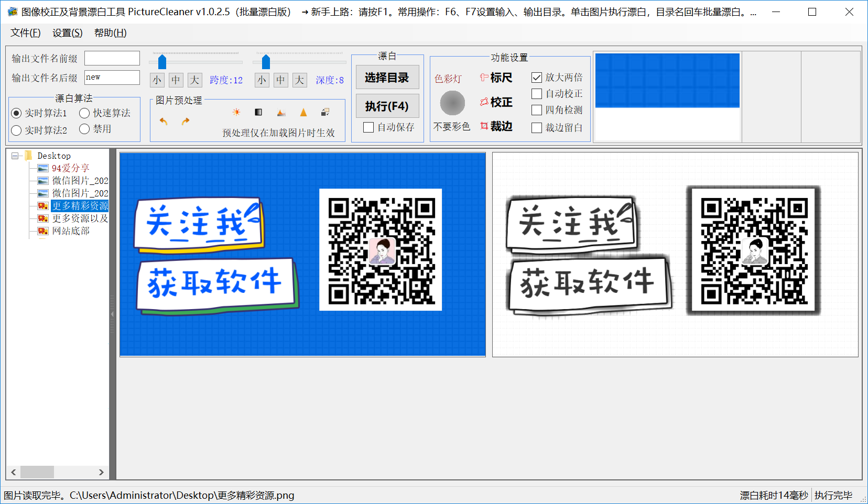Click the 网站底部 file icon

coord(43,231)
